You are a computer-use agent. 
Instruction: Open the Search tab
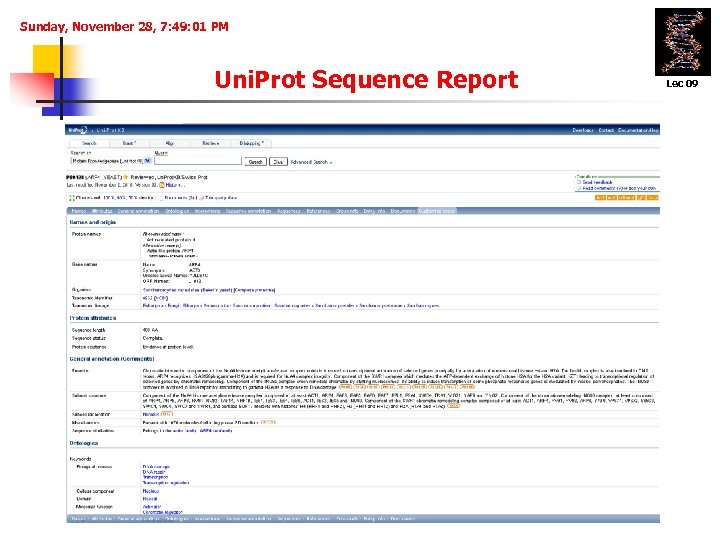(89, 143)
